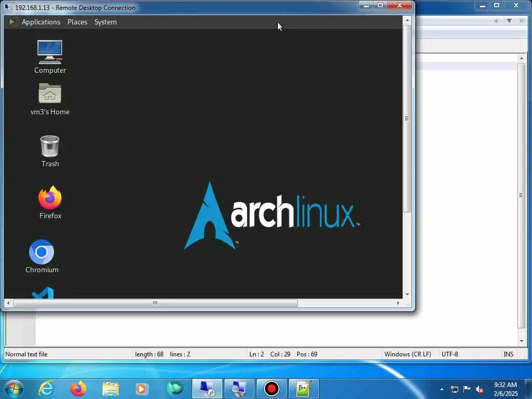Open the Windows Start menu
Image resolution: width=532 pixels, height=399 pixels.
pos(14,389)
